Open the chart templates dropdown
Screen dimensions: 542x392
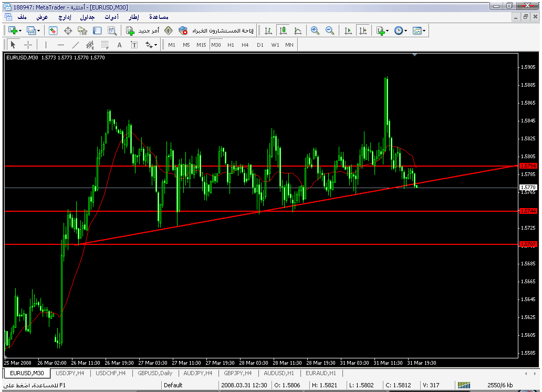pos(424,31)
